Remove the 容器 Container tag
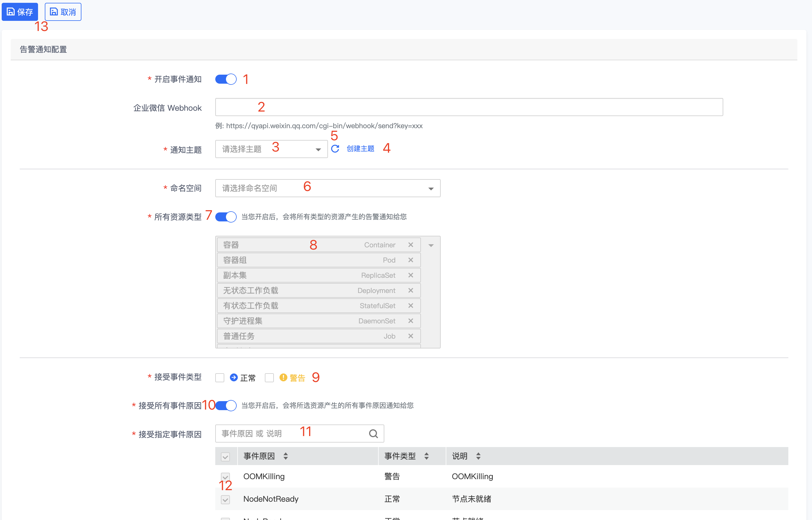The image size is (812, 520). click(411, 245)
